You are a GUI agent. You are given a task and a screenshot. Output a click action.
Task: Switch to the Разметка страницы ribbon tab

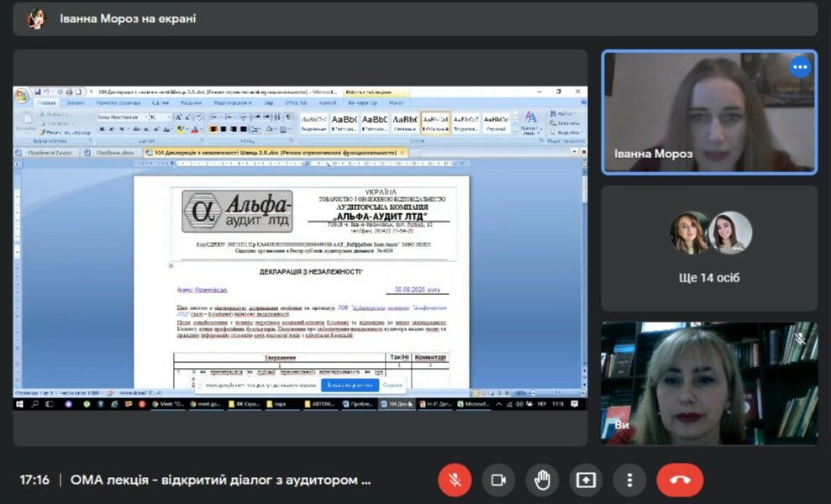point(118,102)
